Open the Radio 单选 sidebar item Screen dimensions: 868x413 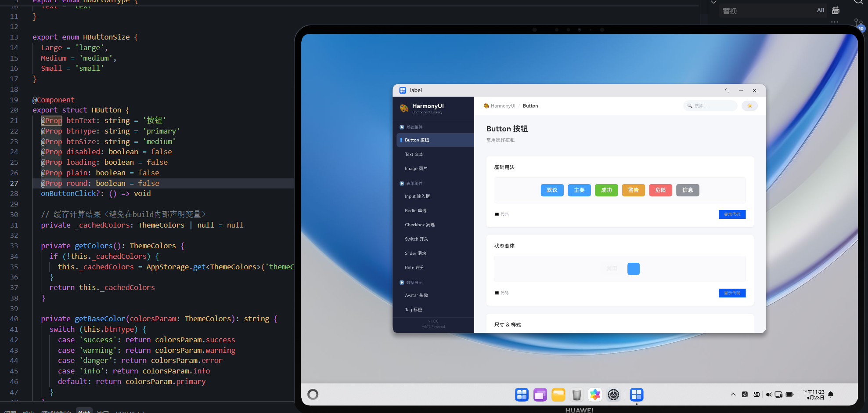click(415, 211)
